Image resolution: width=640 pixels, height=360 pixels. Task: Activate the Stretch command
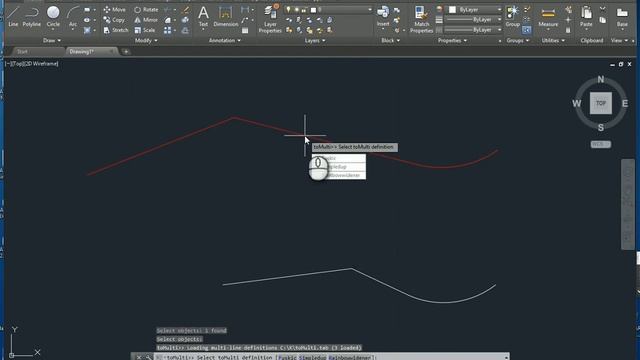116,30
